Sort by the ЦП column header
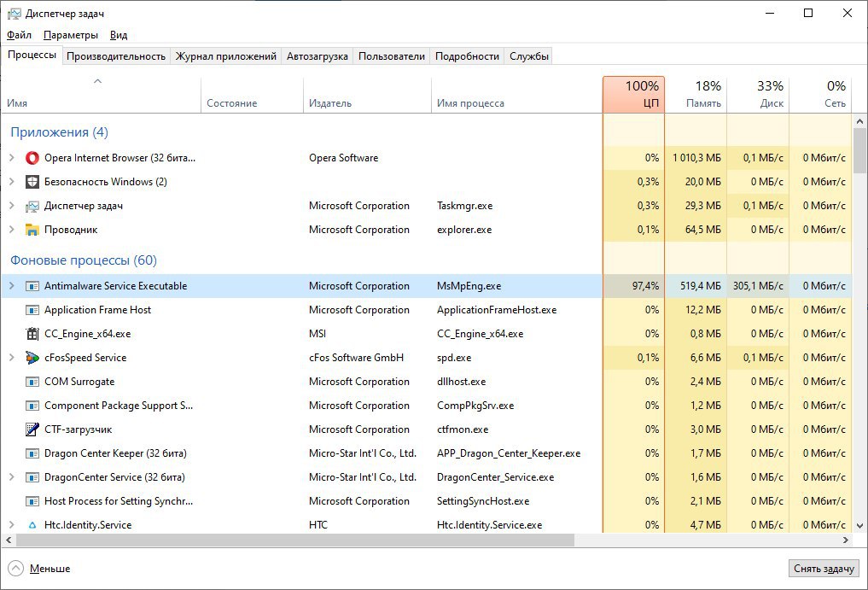Screen dimensions: 868x590 click(x=633, y=95)
